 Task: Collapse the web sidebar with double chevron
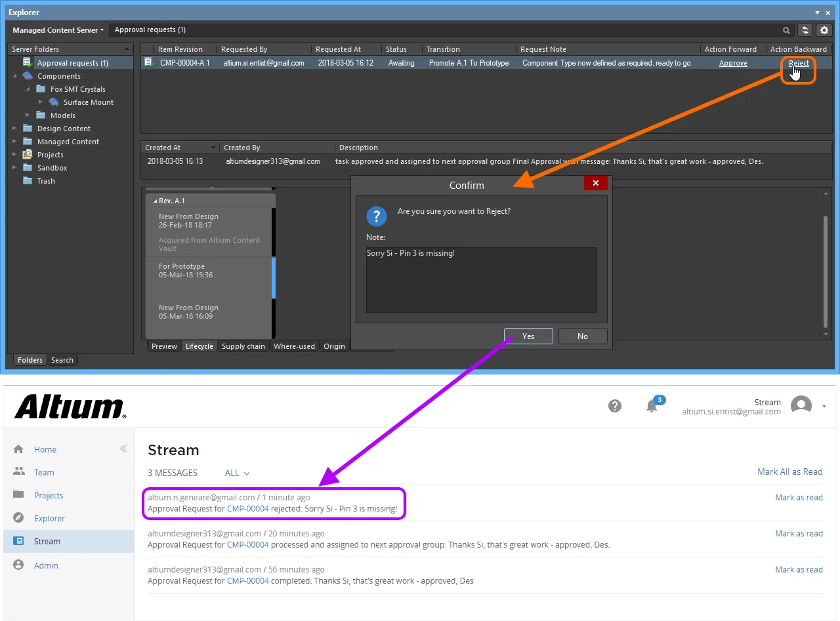tap(123, 449)
